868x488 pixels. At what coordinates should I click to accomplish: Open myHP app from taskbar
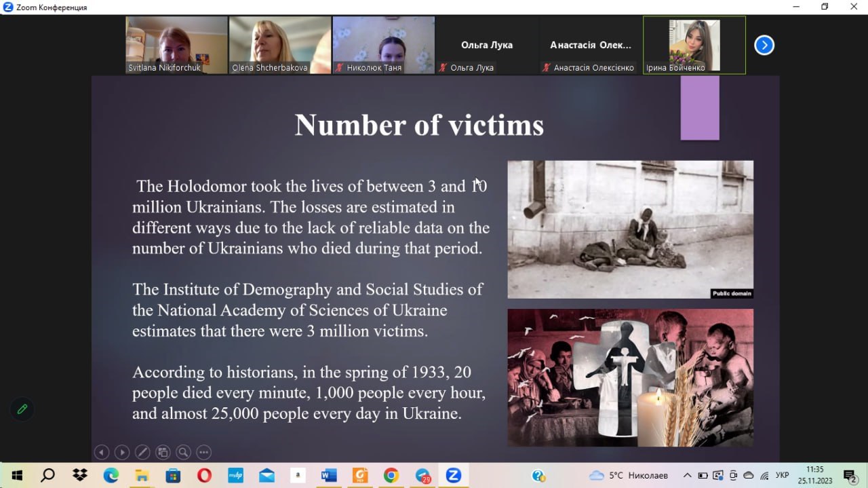tap(235, 475)
